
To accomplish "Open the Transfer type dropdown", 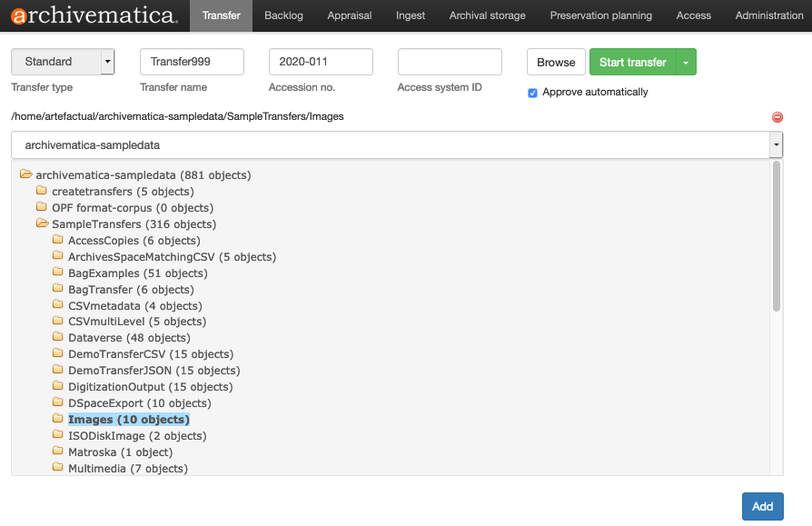I will (62, 61).
